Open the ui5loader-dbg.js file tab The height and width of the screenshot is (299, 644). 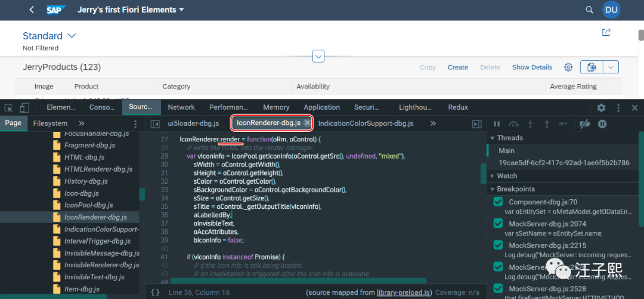[193, 124]
